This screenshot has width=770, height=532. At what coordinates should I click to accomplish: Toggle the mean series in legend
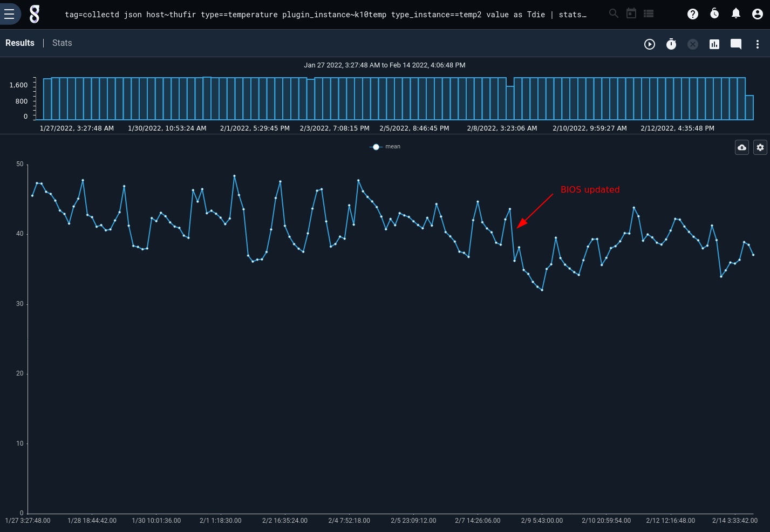pyautogui.click(x=385, y=147)
